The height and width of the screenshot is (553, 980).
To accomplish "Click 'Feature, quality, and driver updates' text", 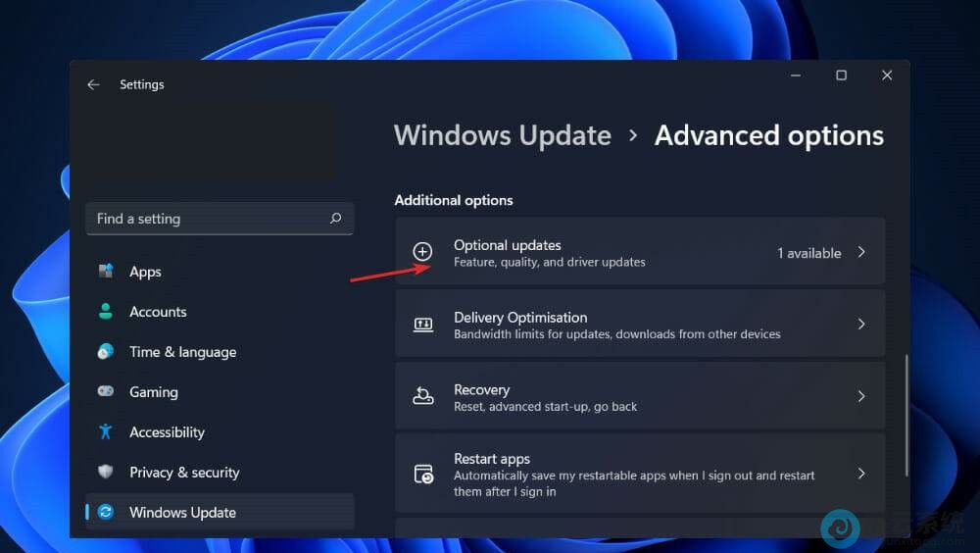I will click(550, 262).
